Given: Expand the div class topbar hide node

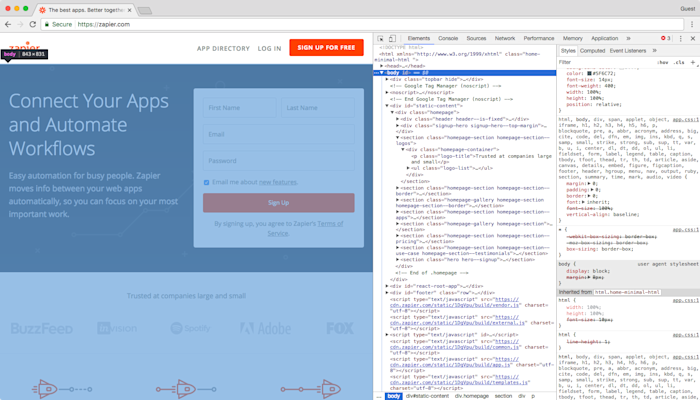Looking at the screenshot, I should [387, 79].
